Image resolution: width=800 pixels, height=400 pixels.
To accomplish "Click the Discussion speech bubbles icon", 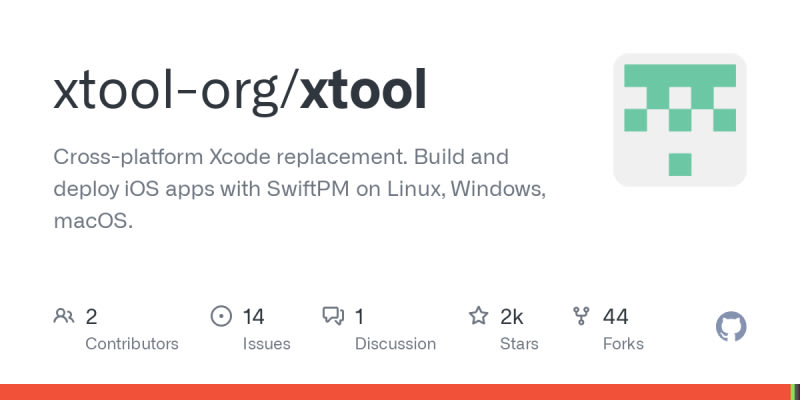I will 333,317.
